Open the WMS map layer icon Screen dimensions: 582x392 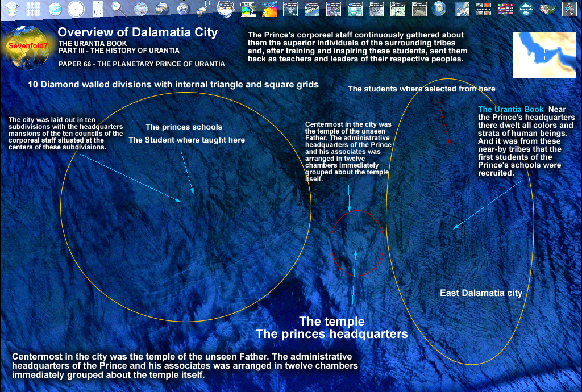pos(248,9)
